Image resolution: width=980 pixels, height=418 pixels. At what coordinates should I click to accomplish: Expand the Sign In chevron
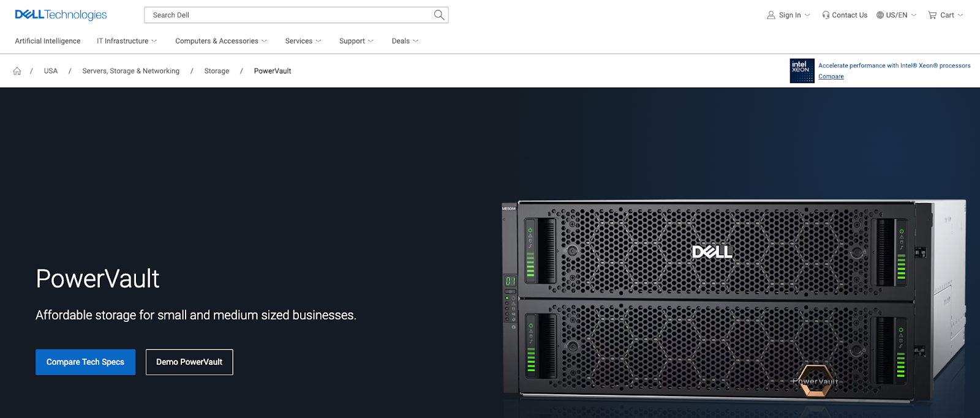tap(807, 15)
